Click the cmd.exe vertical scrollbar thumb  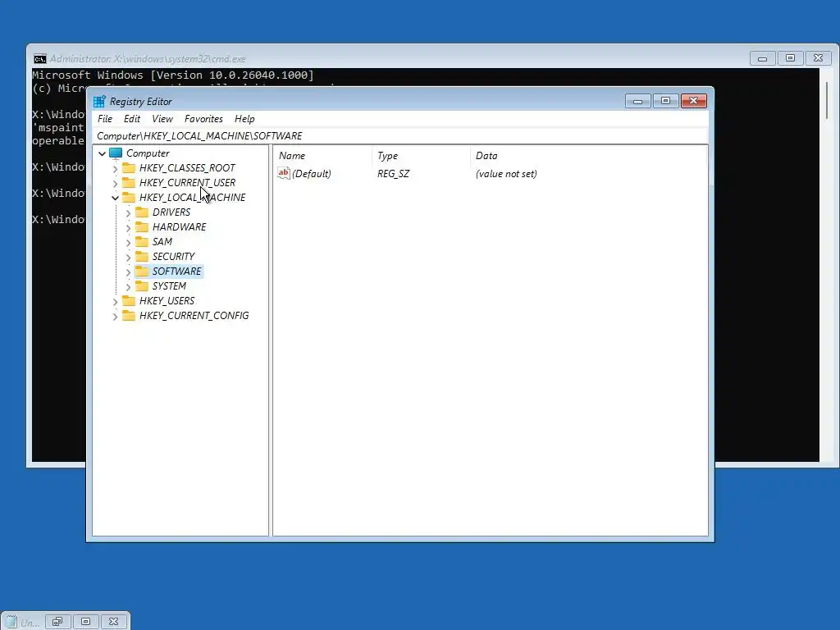pyautogui.click(x=828, y=100)
